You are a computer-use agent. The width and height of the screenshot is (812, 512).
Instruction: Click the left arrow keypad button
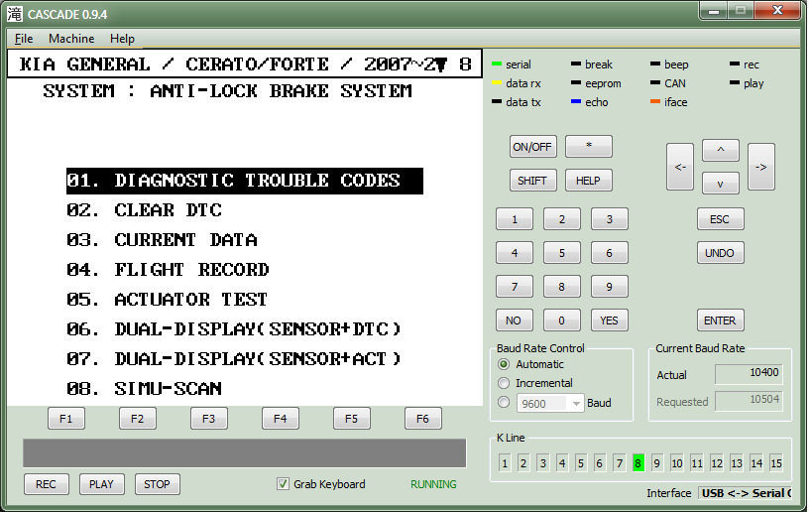coord(680,167)
